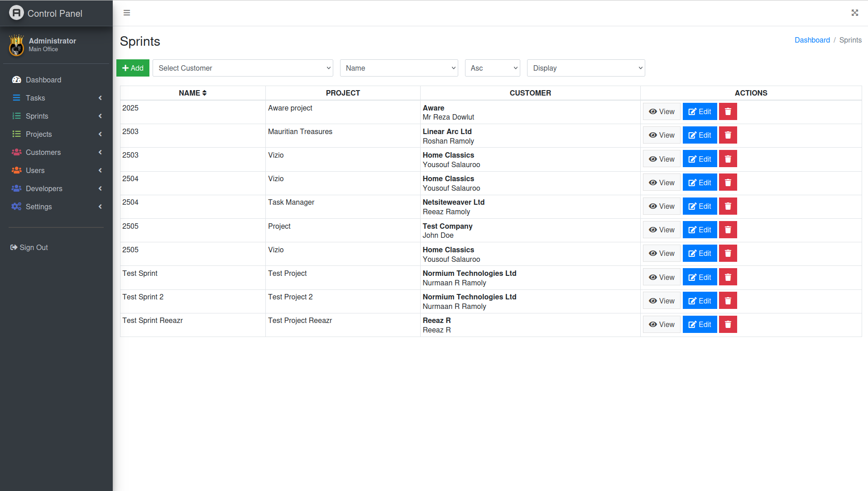Image resolution: width=868 pixels, height=491 pixels.
Task: Edit the 2504 Task Manager sprint
Action: [x=700, y=206]
